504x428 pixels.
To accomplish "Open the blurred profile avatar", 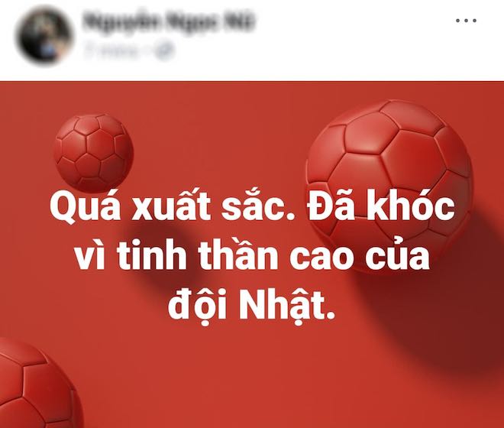I will [44, 34].
